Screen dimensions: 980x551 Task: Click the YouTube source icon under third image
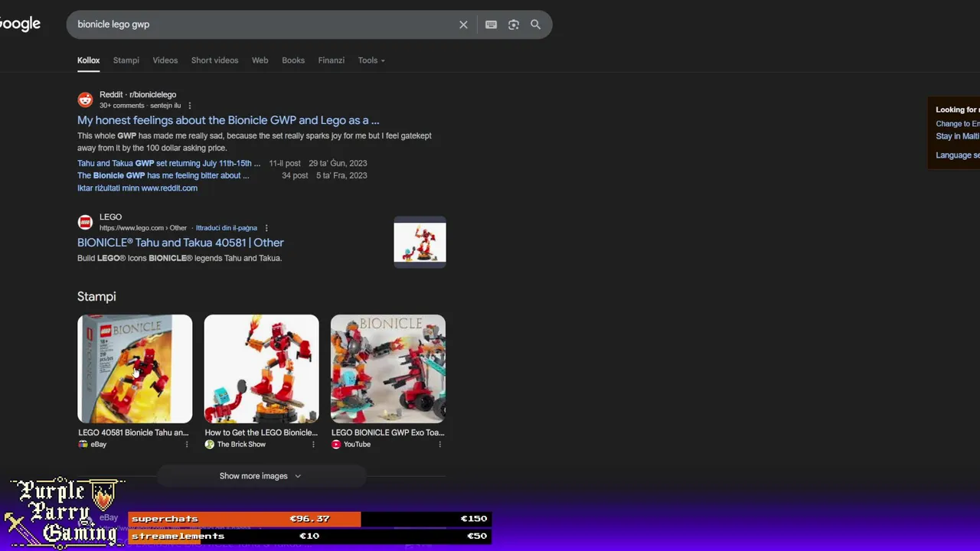(335, 445)
